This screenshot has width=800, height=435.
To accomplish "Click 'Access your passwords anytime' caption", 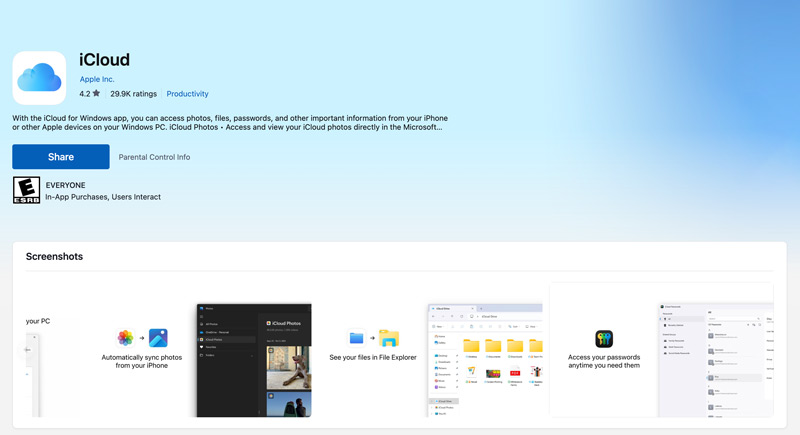I will (604, 361).
